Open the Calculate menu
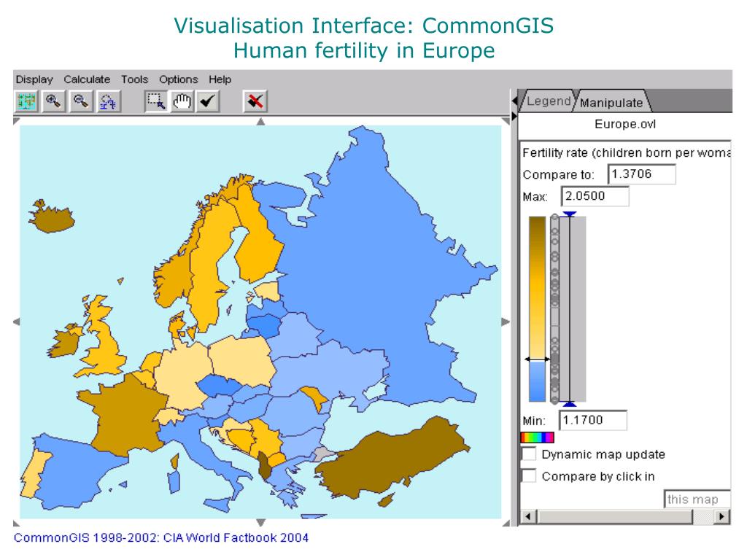This screenshot has height=560, width=747. tap(87, 79)
